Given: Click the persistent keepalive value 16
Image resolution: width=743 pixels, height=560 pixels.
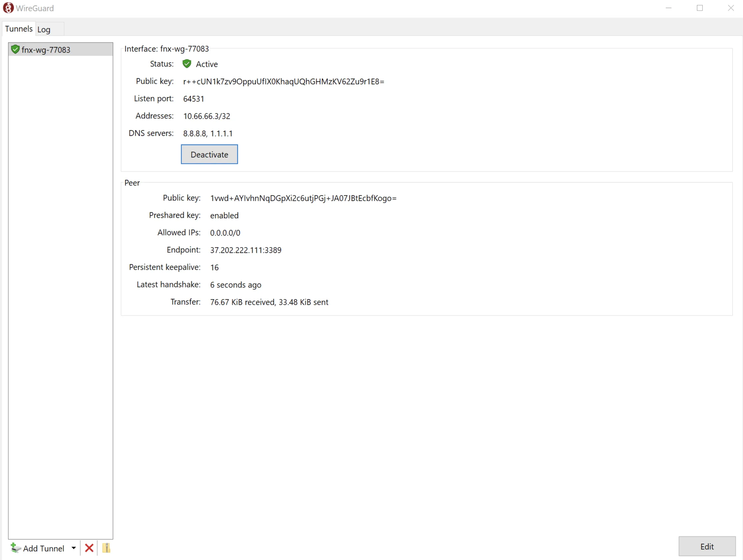Looking at the screenshot, I should coord(214,267).
